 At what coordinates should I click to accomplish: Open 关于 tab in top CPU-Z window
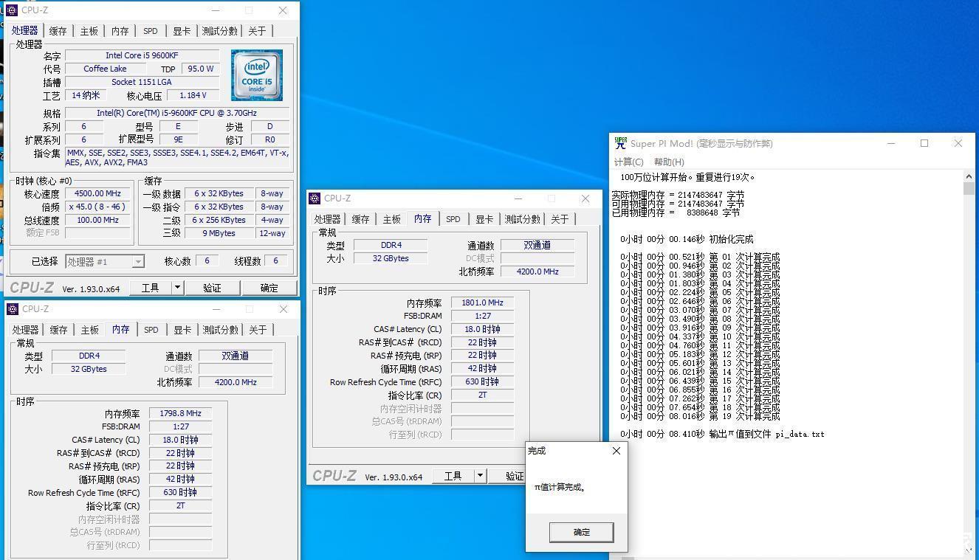(257, 31)
